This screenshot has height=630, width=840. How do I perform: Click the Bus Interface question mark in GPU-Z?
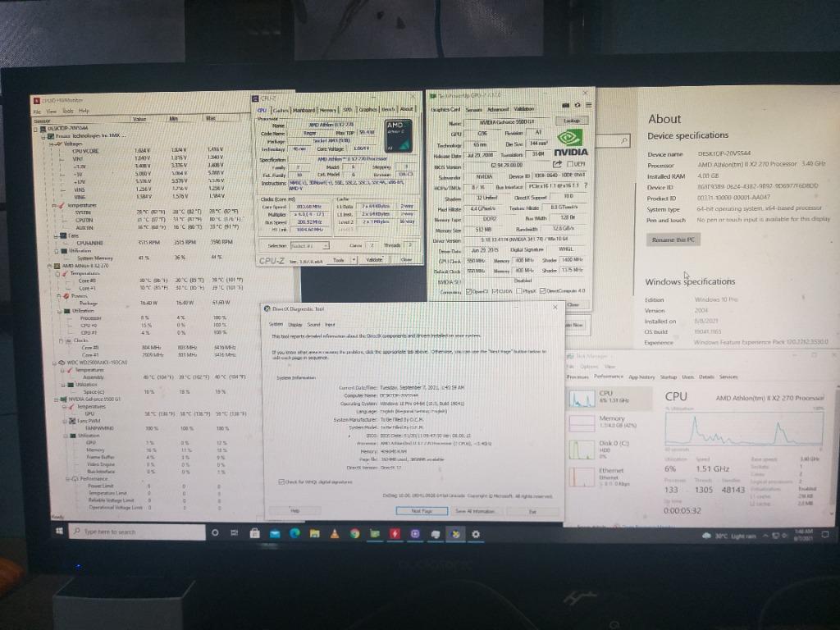tap(586, 185)
